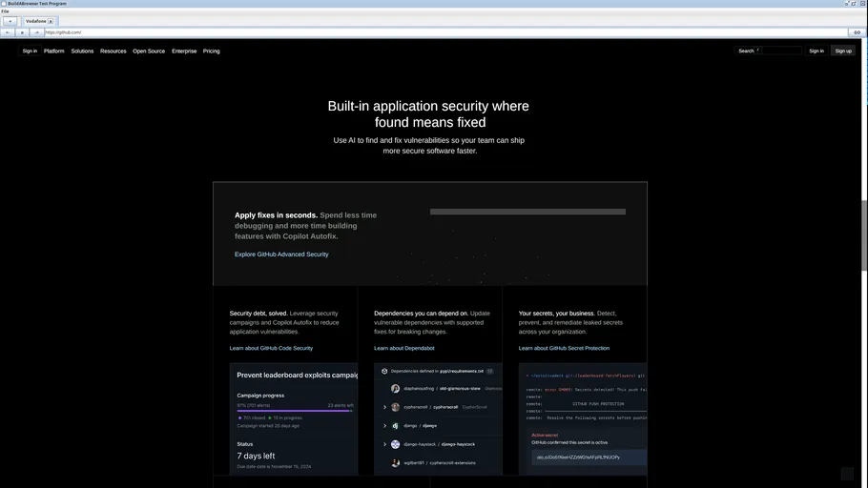Click the Sign up button
This screenshot has height=488, width=868.
click(843, 51)
